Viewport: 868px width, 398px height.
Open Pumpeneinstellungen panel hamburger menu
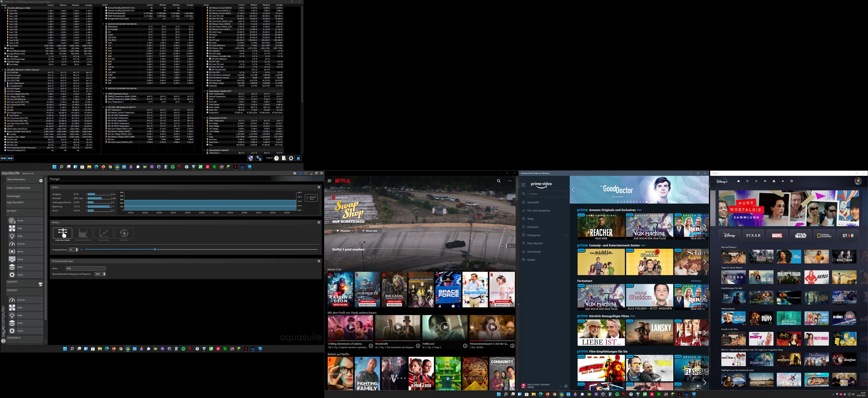(x=319, y=261)
